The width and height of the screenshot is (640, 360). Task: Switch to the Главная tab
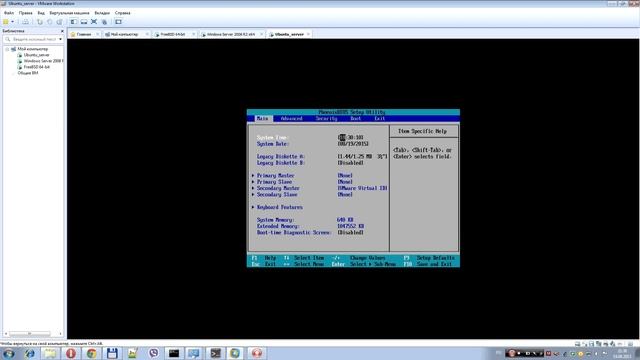tap(84, 34)
